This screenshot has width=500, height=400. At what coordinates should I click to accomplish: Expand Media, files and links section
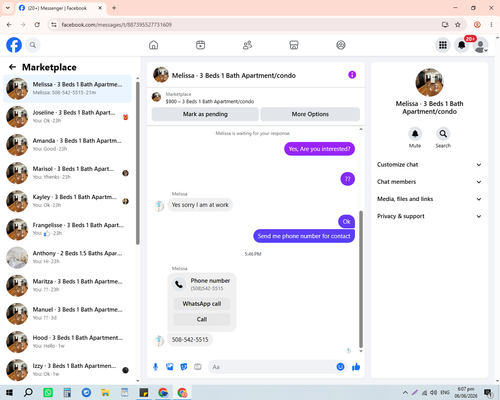click(429, 199)
